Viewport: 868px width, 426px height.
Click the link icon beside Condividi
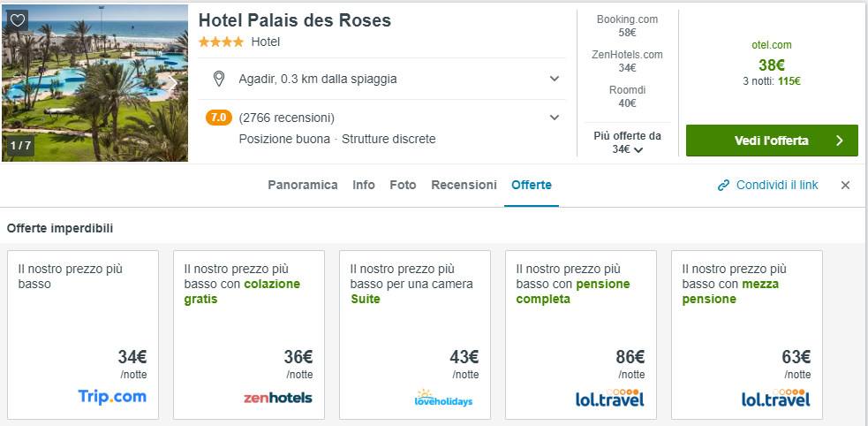(724, 186)
